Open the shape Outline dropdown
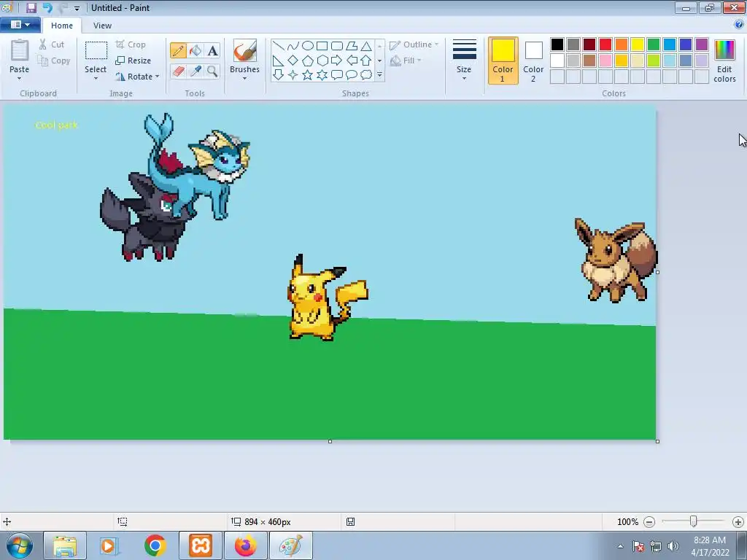The height and width of the screenshot is (560, 747). pyautogui.click(x=414, y=44)
